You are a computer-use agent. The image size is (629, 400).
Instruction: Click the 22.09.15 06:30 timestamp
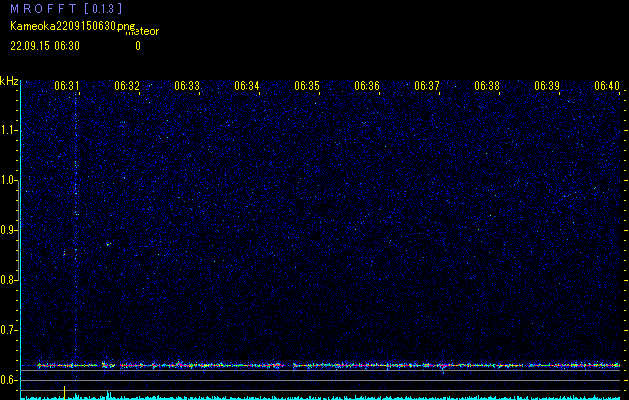[45, 46]
